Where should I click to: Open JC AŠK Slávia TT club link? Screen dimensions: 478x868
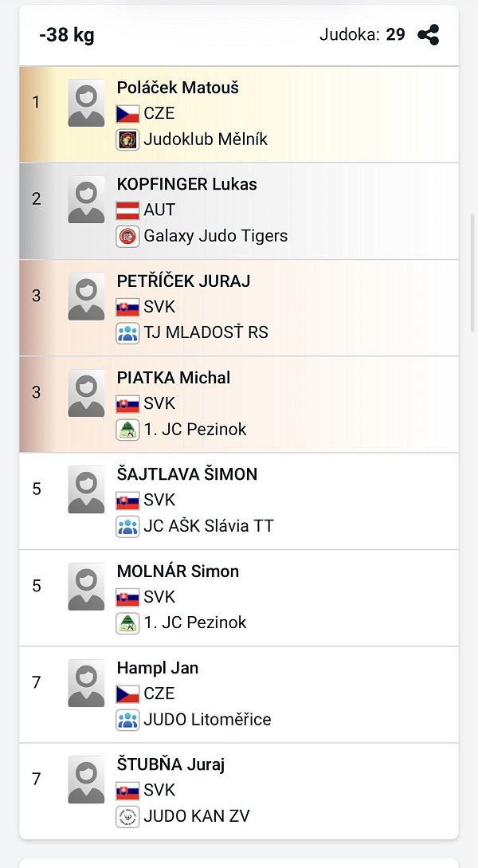209,526
